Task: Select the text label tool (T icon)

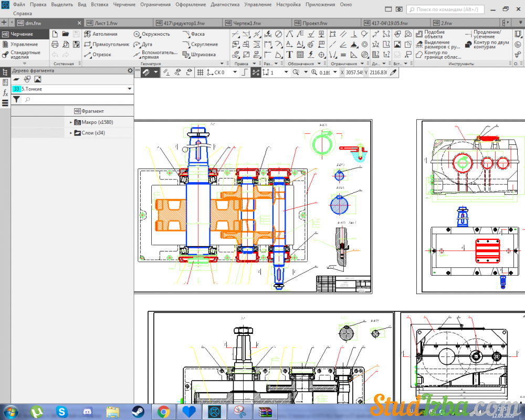Action: tap(289, 55)
